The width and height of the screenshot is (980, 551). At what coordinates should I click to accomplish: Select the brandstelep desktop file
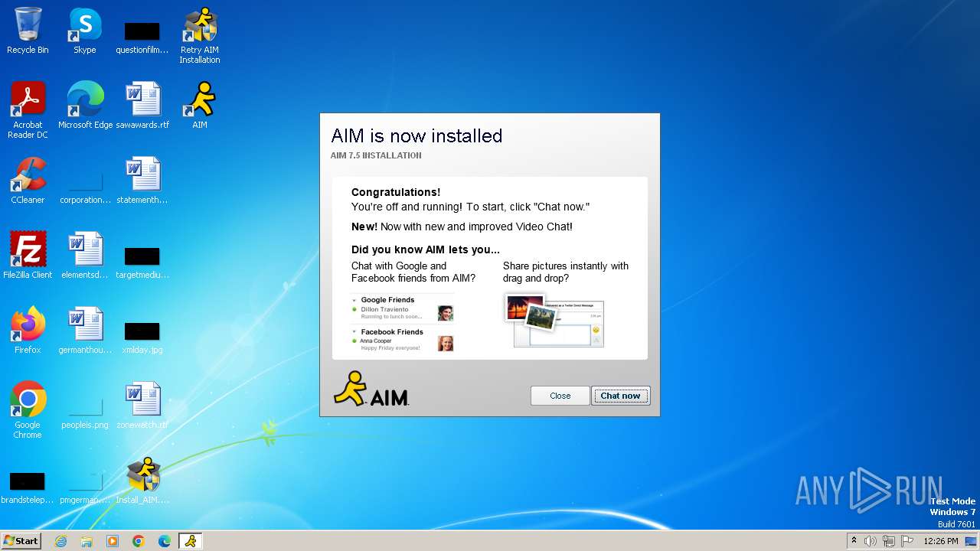(x=27, y=486)
